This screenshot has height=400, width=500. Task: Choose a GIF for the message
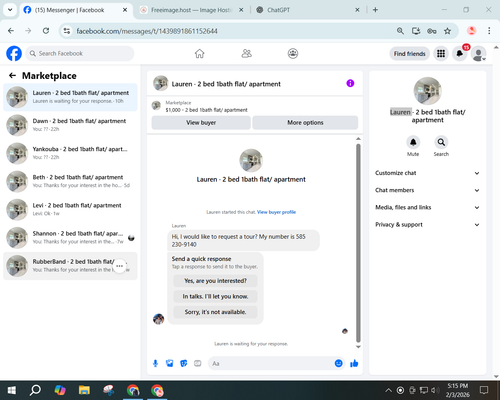tap(198, 363)
